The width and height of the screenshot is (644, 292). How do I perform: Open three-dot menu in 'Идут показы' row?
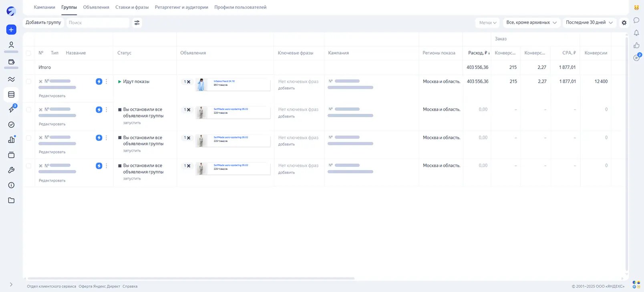pos(106,81)
